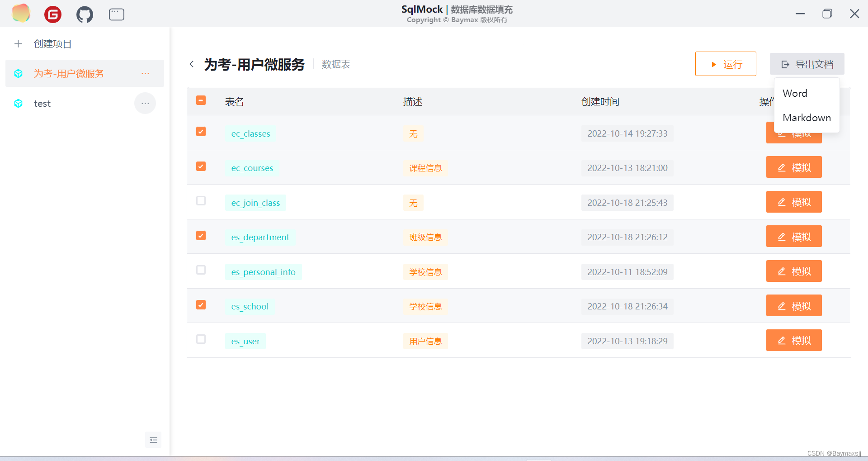Viewport: 868px width, 461px height.
Task: Click the timestamp 2022-10-18 21:26:12
Action: [x=627, y=237]
